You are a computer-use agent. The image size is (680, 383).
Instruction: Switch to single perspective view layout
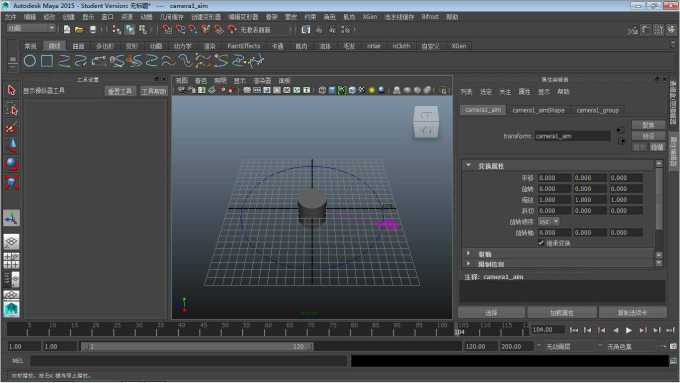tap(12, 241)
